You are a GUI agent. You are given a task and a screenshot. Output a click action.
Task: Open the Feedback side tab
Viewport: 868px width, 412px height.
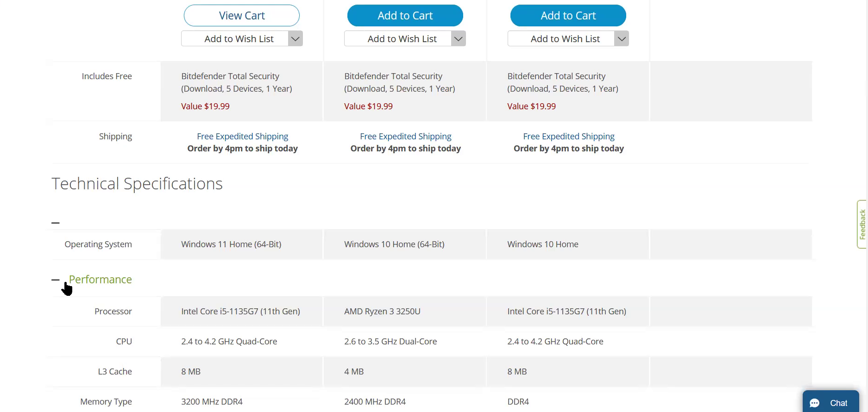[x=862, y=225]
